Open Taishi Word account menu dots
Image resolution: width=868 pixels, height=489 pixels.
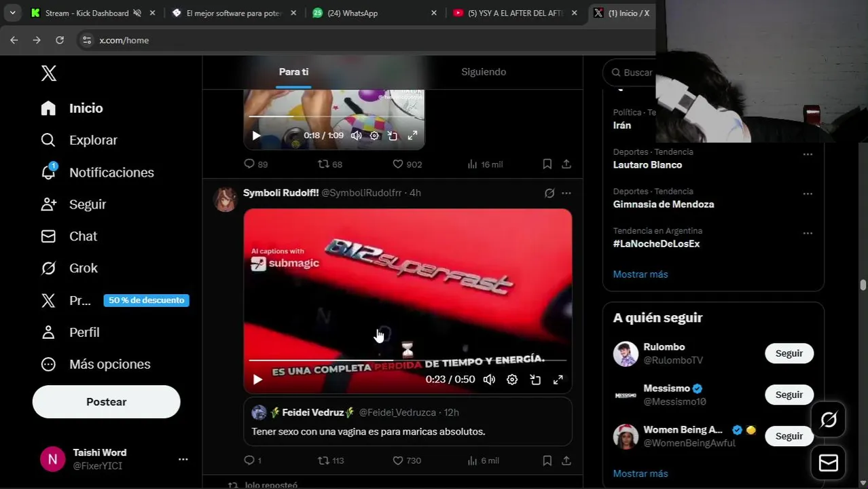point(183,459)
